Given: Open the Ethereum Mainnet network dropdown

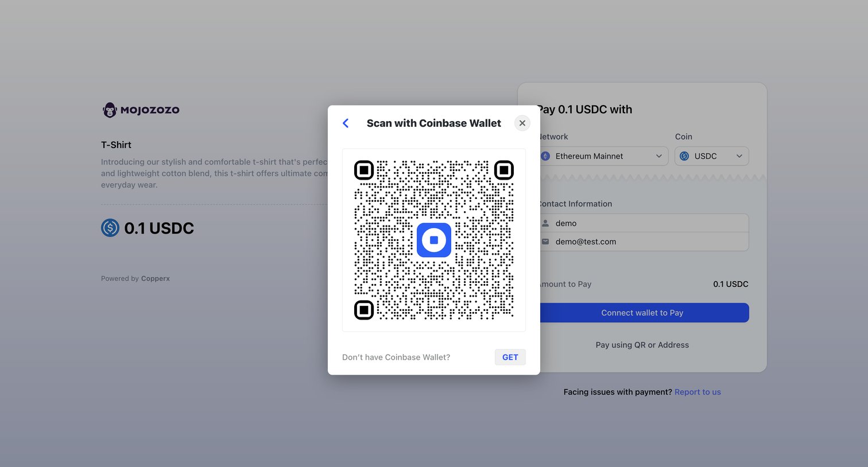Looking at the screenshot, I should (603, 156).
